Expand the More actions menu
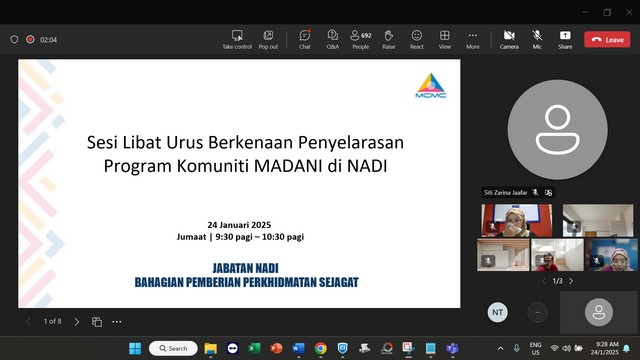This screenshot has height=360, width=640. click(x=473, y=40)
